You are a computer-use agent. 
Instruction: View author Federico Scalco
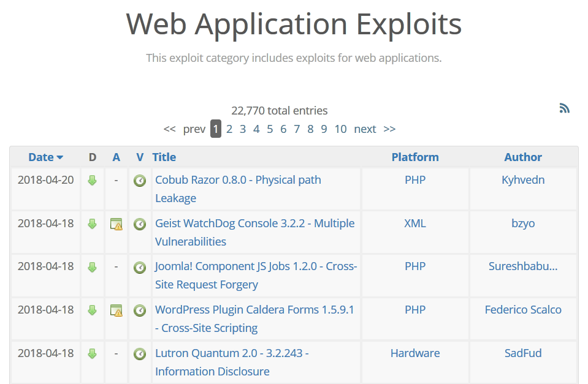tap(523, 310)
